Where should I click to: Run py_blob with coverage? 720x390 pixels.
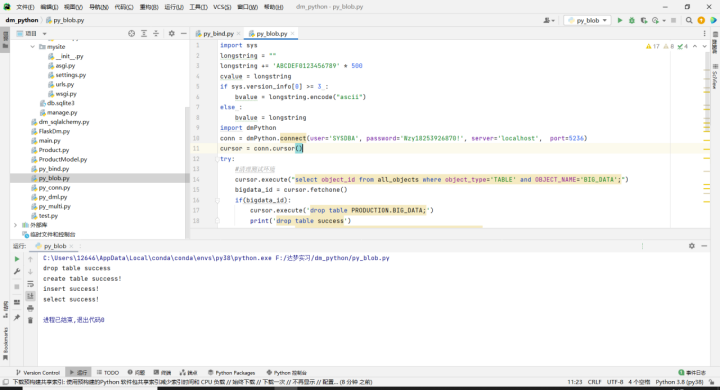[644, 20]
